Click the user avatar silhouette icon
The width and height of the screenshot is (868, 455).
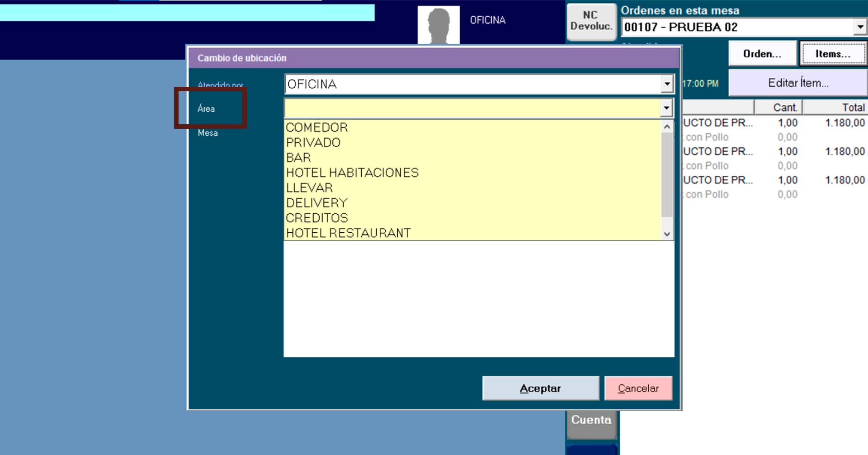[438, 25]
